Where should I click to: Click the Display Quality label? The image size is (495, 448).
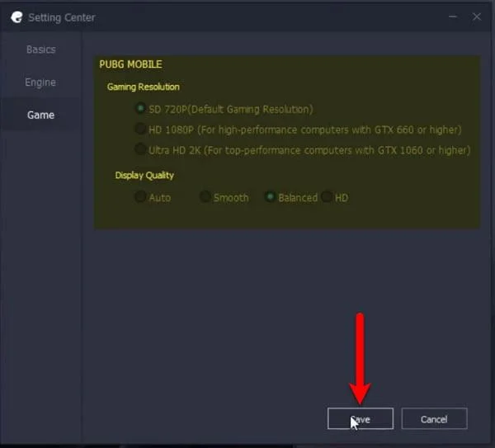tap(144, 176)
